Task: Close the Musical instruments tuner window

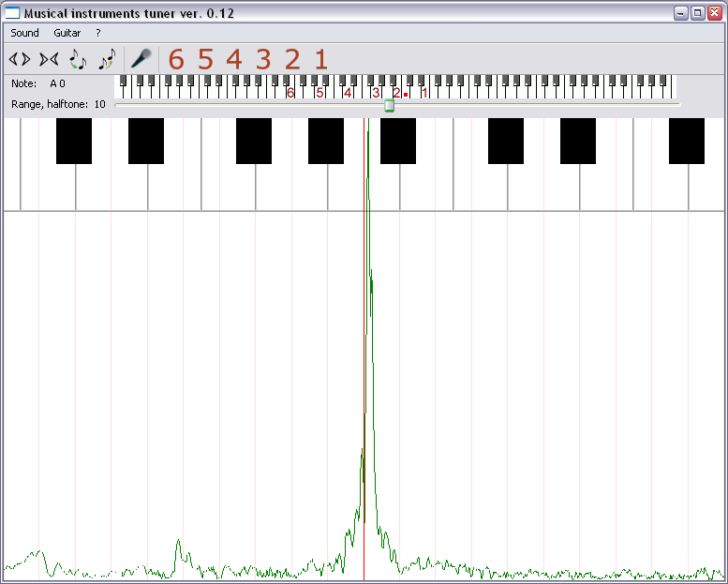Action: [715, 13]
